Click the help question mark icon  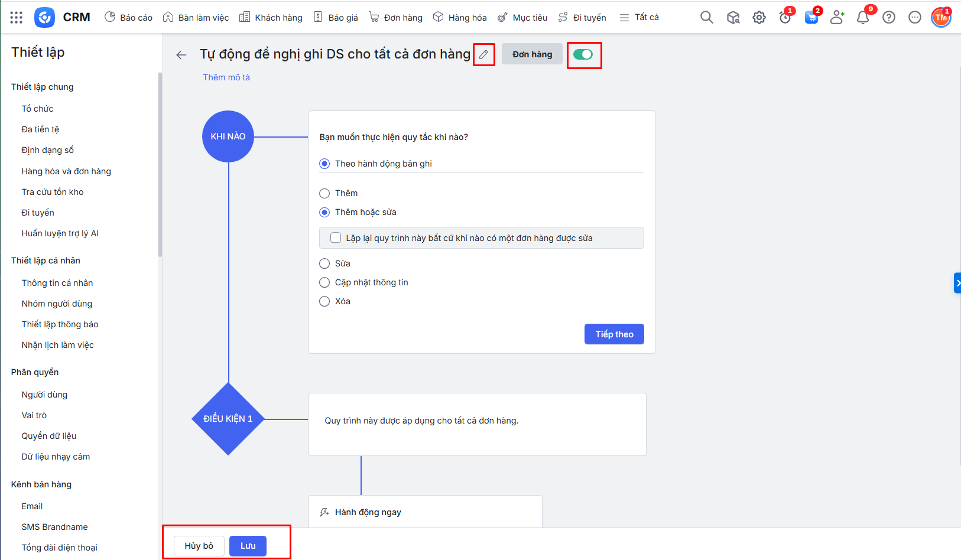point(888,18)
